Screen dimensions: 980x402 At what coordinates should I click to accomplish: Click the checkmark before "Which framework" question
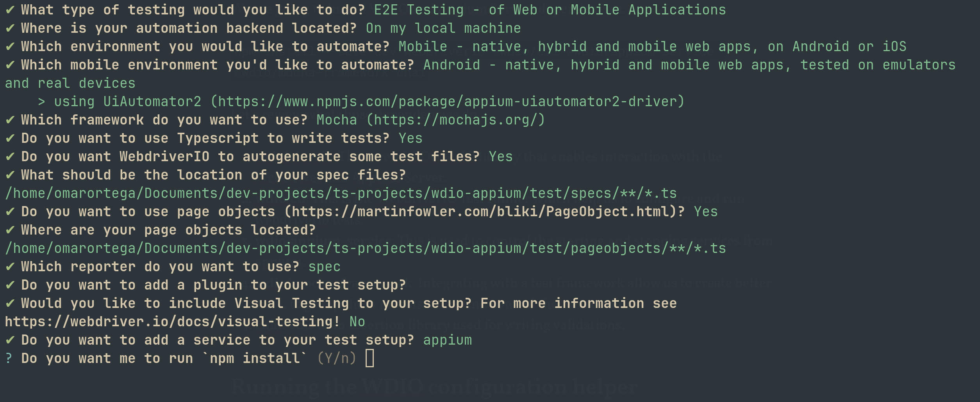point(10,120)
